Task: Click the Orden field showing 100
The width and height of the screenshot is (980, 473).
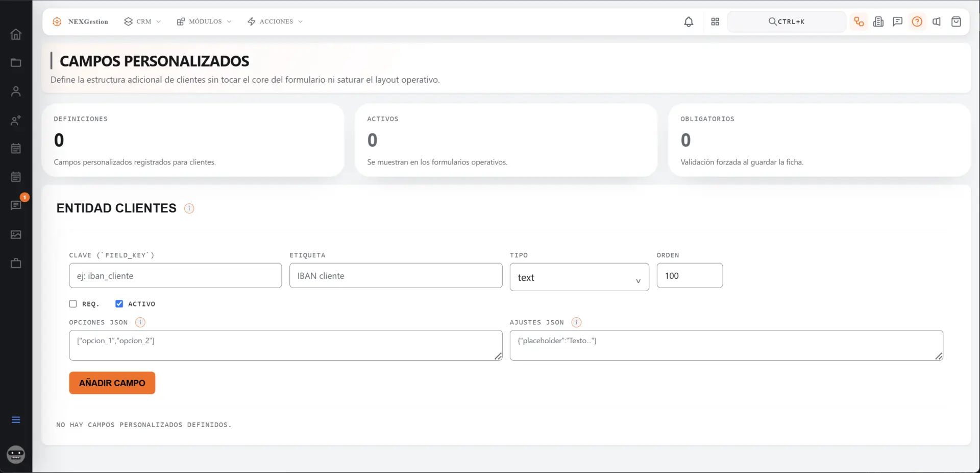Action: (690, 276)
